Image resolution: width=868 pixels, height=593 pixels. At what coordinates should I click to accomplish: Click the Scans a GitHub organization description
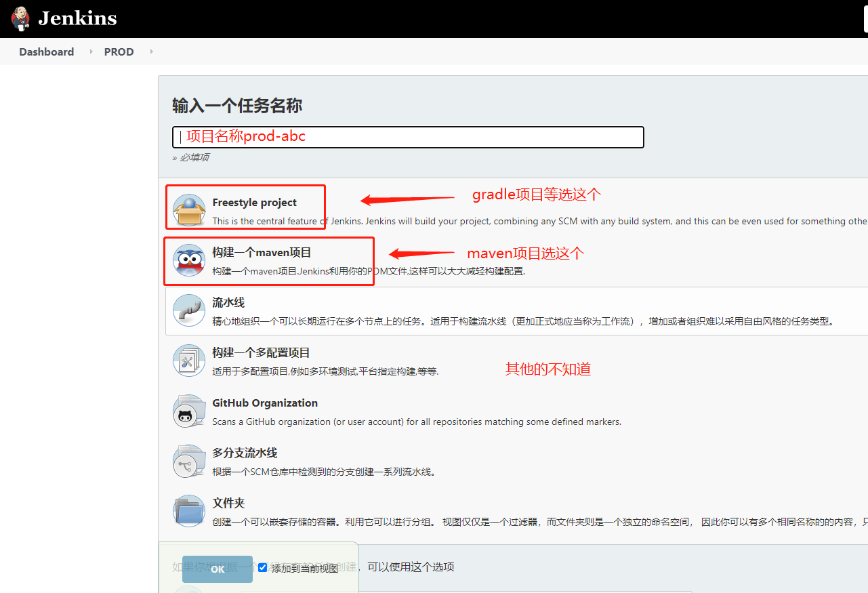click(x=417, y=422)
